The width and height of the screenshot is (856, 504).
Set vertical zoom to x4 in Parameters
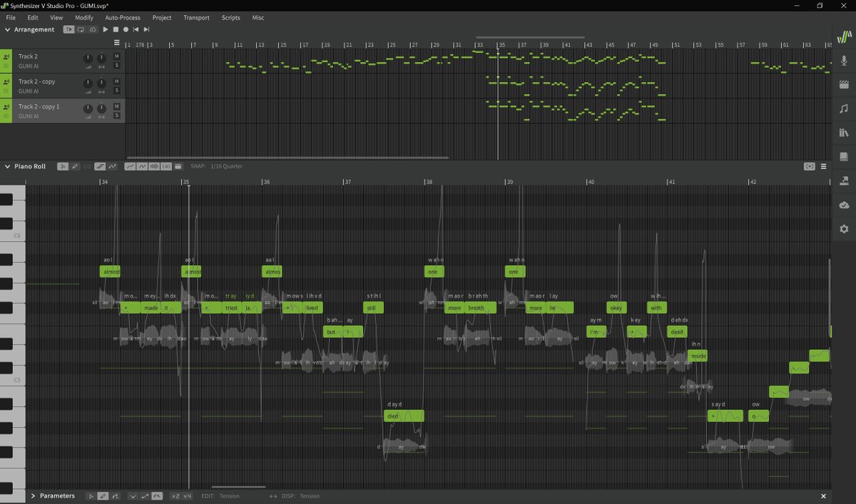click(x=187, y=496)
